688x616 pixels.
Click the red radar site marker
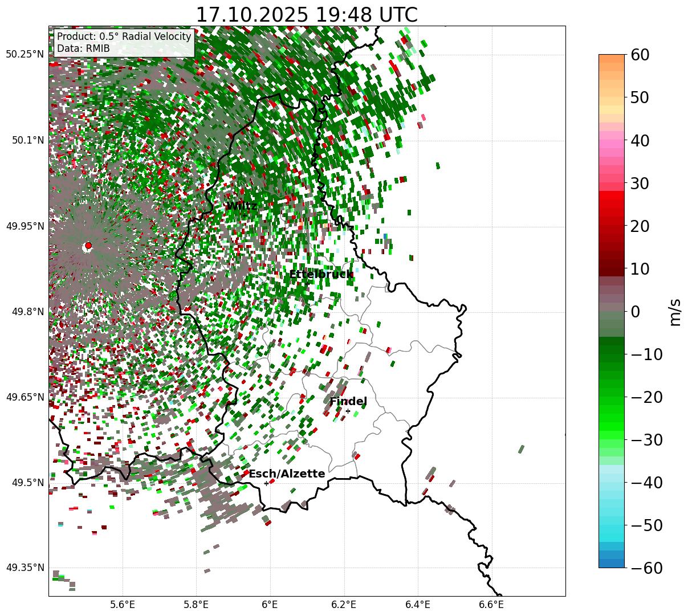(88, 246)
